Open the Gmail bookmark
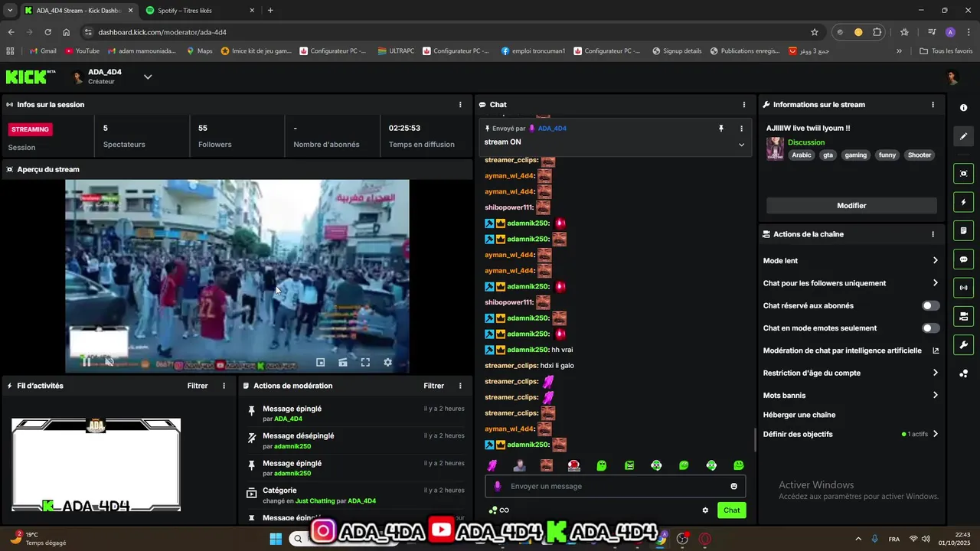This screenshot has height=551, width=980. (x=43, y=51)
